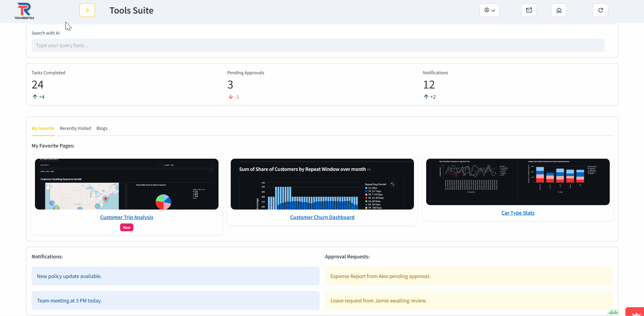The image size is (644, 316).
Task: Open the Customer Trip Analysis link
Action: click(x=127, y=217)
